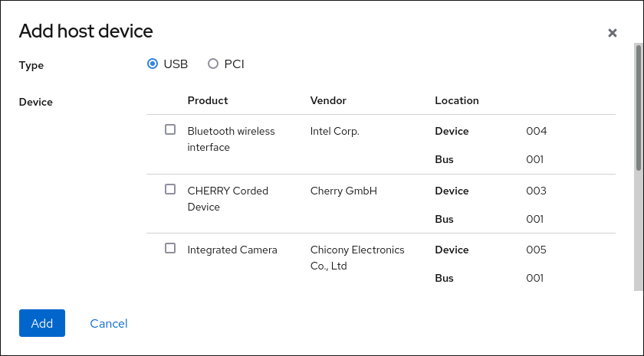Click the Location column header

[x=456, y=100]
